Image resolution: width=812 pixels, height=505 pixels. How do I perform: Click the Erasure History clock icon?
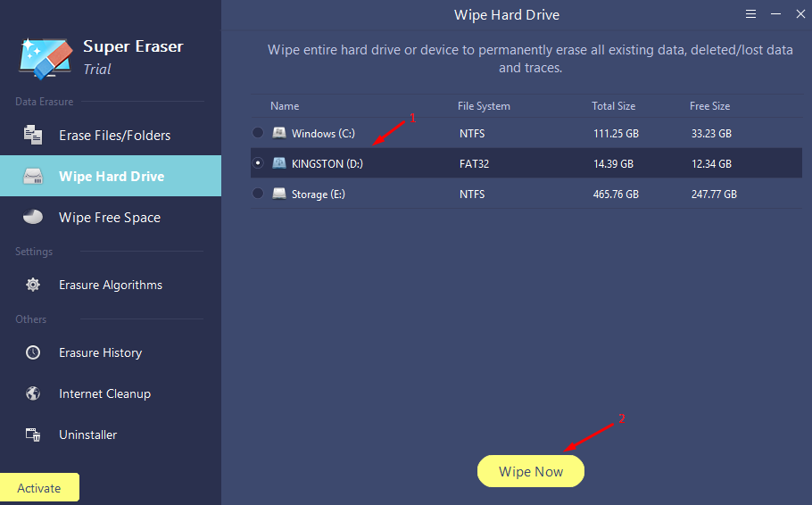click(33, 352)
